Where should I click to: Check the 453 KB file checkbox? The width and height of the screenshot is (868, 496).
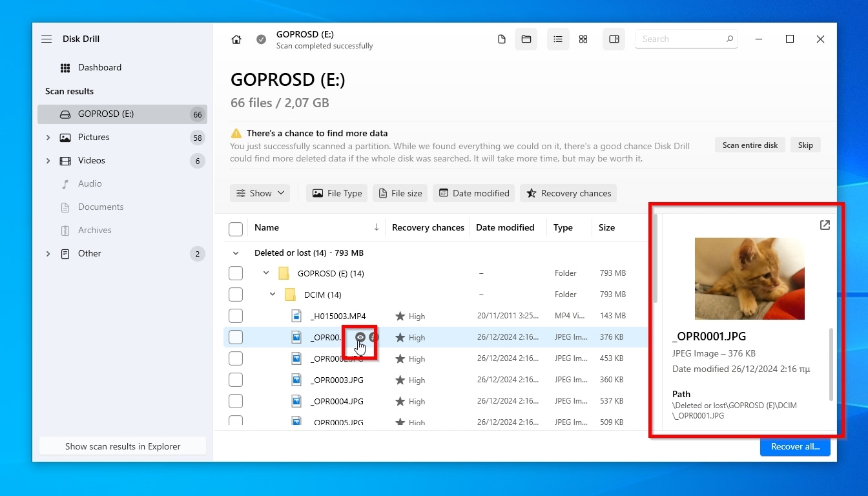[236, 358]
